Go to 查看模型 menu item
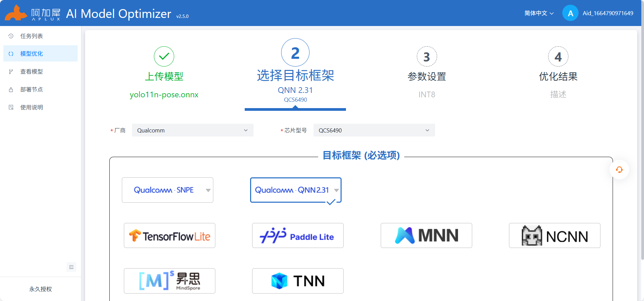The width and height of the screenshot is (644, 301). coord(41,71)
